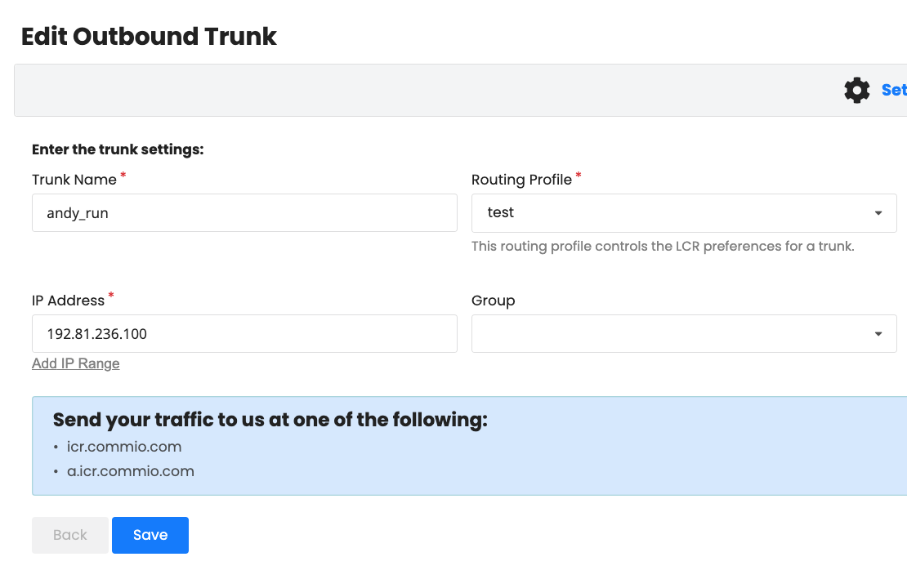Click the IP Address field label

pos(68,301)
